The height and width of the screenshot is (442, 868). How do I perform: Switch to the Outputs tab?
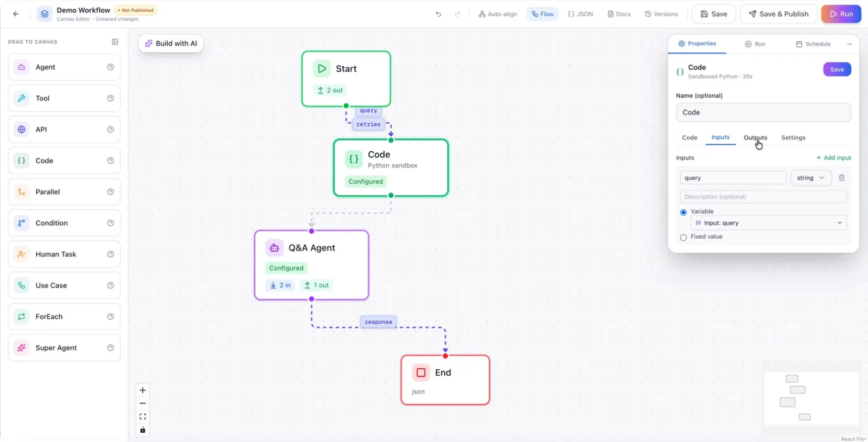coord(755,138)
